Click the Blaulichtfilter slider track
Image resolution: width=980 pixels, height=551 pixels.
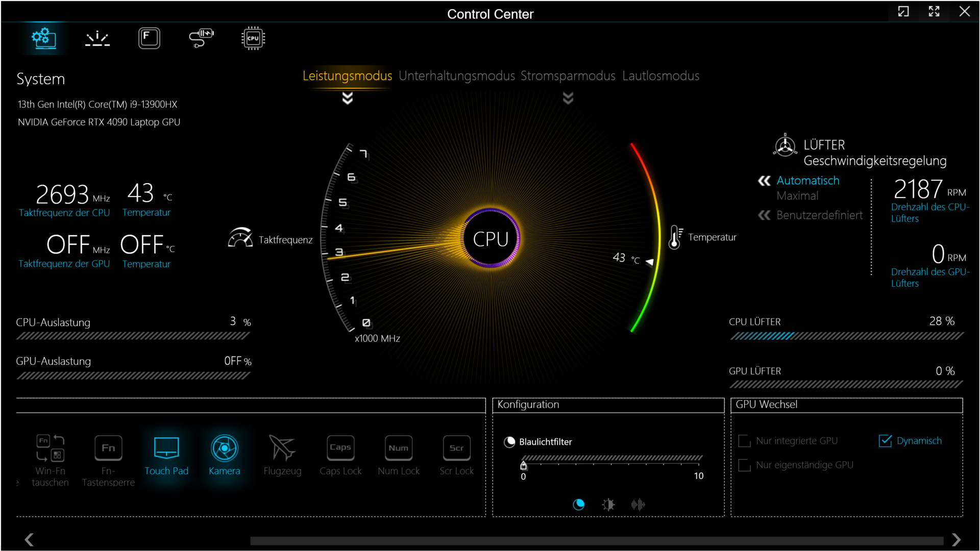[x=611, y=459]
